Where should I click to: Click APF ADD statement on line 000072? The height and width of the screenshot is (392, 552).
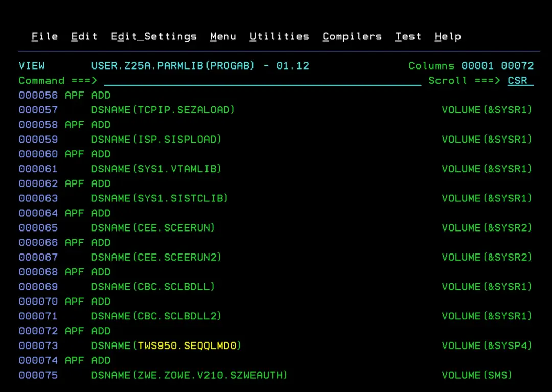[88, 331]
